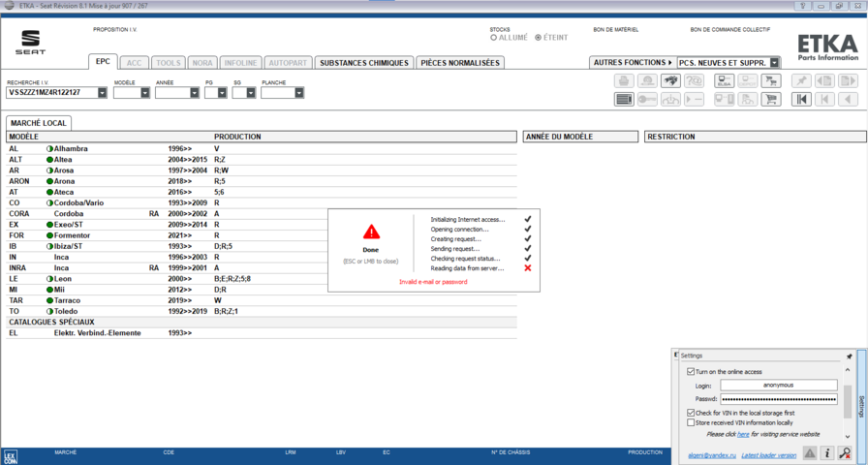
Task: Select the MARCHÉ LOCAL tab
Action: coord(39,123)
